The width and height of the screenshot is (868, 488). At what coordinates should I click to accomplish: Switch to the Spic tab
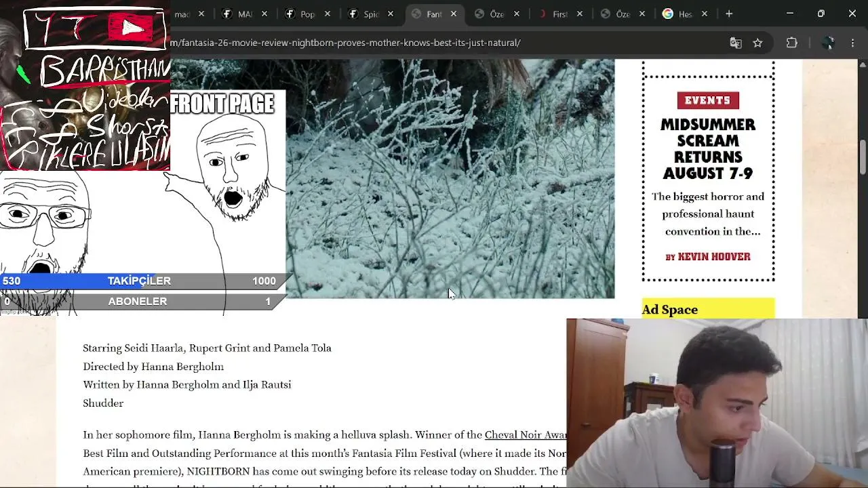(x=370, y=14)
